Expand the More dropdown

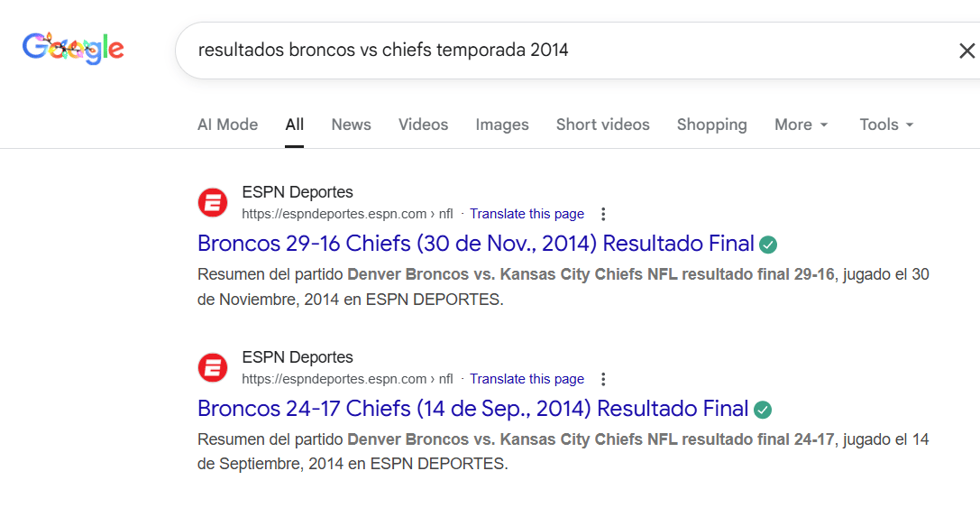[801, 125]
